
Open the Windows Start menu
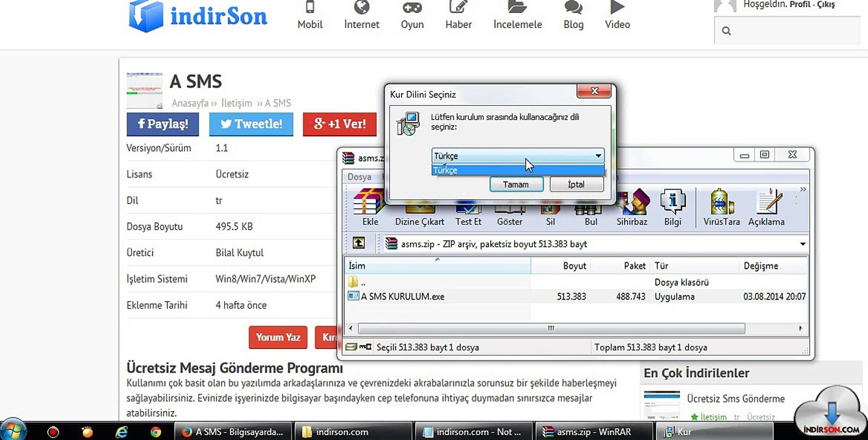13,431
